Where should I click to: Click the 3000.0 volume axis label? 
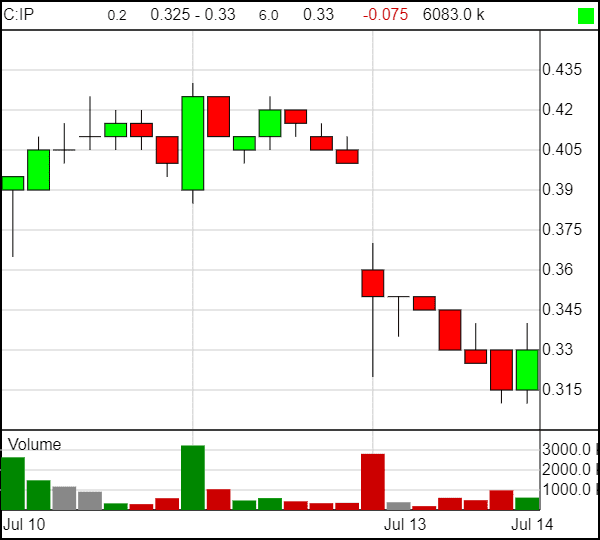566,449
